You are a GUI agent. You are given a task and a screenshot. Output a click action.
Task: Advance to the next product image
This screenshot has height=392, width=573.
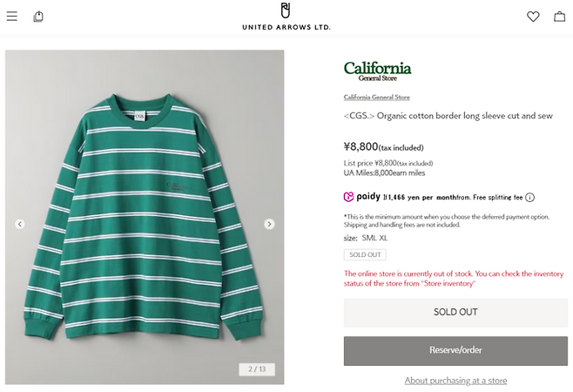269,224
